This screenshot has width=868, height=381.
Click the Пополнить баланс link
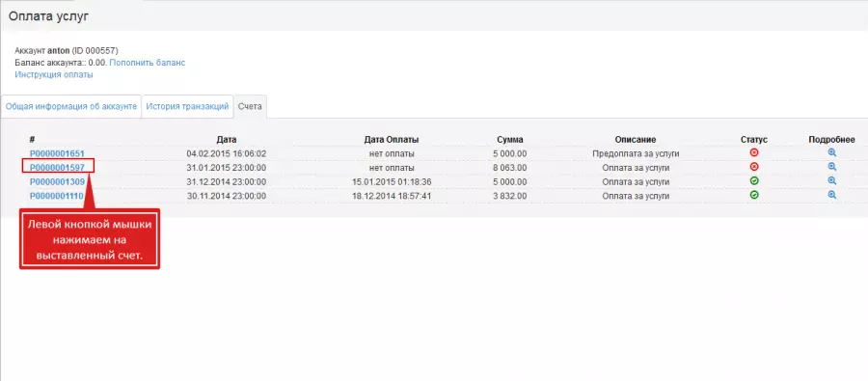click(x=148, y=63)
